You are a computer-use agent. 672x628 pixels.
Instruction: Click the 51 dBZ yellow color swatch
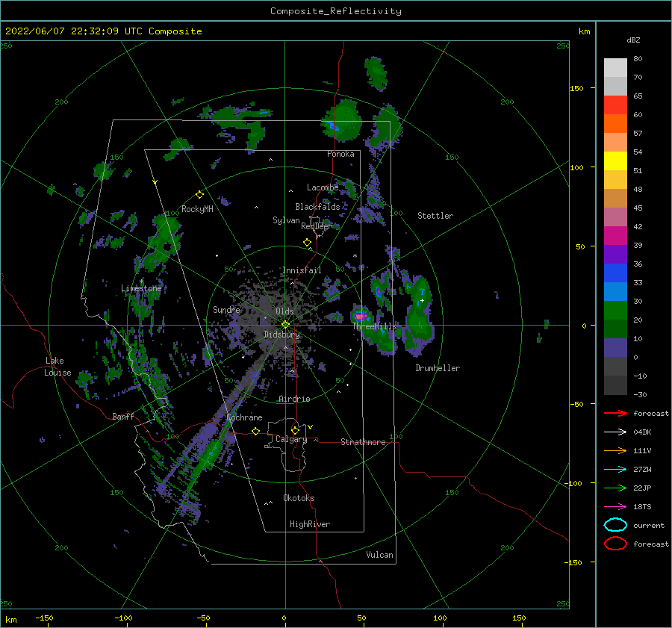[615, 161]
